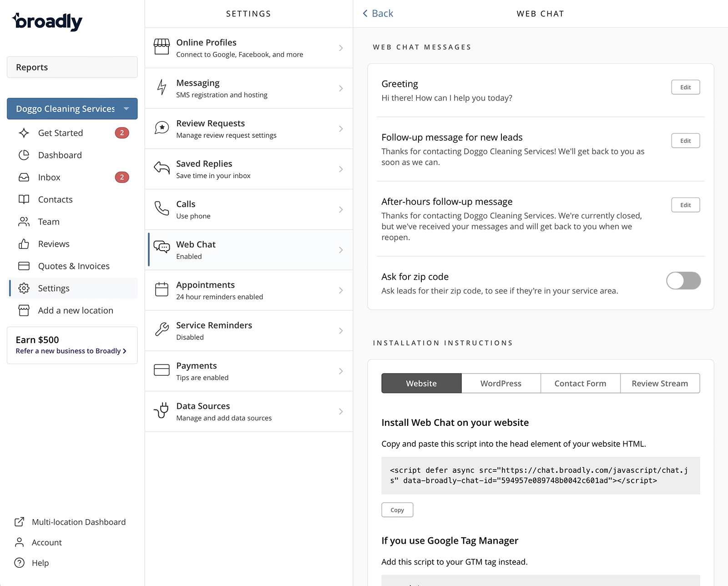Open the Reports button
Screen dimensions: 728x586
pyautogui.click(x=72, y=67)
